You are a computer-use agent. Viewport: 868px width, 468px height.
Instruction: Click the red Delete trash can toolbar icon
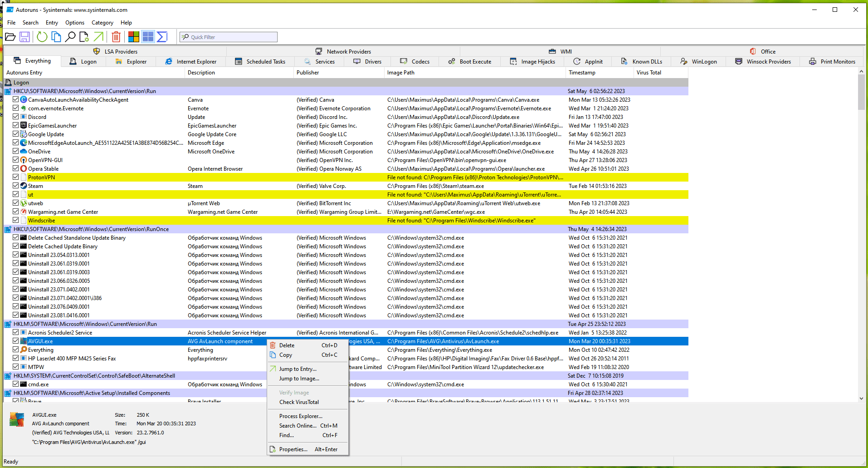116,37
